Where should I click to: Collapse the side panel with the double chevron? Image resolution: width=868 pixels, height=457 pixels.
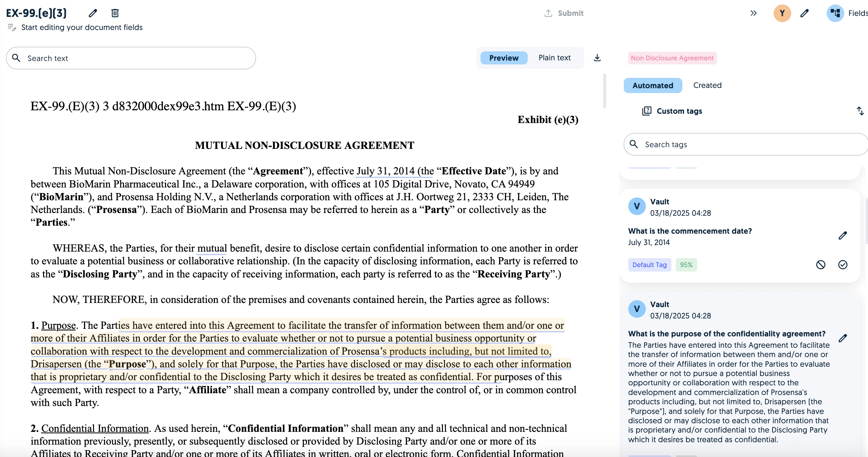coord(754,13)
